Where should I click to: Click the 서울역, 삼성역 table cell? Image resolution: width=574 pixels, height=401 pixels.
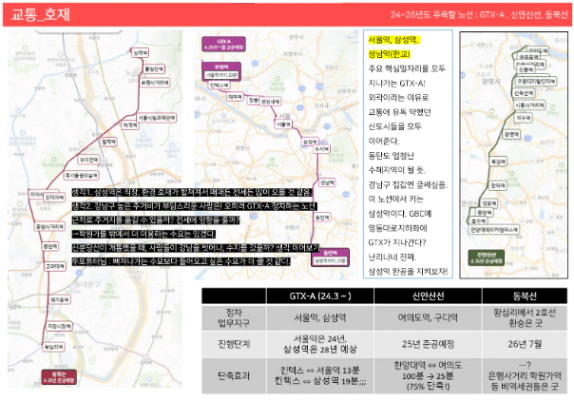pyautogui.click(x=320, y=318)
